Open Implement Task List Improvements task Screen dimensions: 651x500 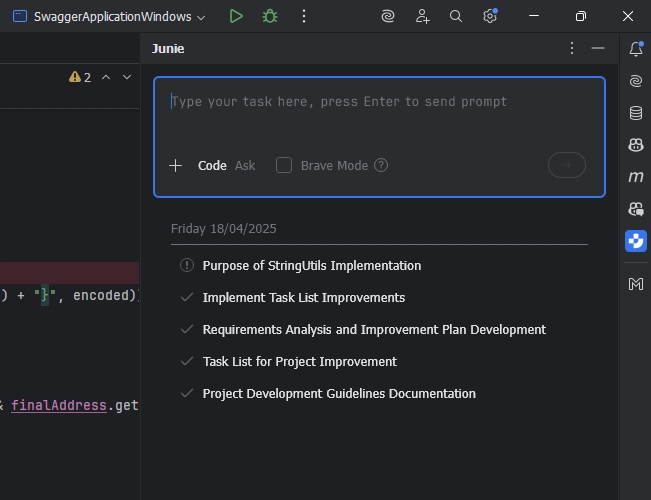point(303,297)
